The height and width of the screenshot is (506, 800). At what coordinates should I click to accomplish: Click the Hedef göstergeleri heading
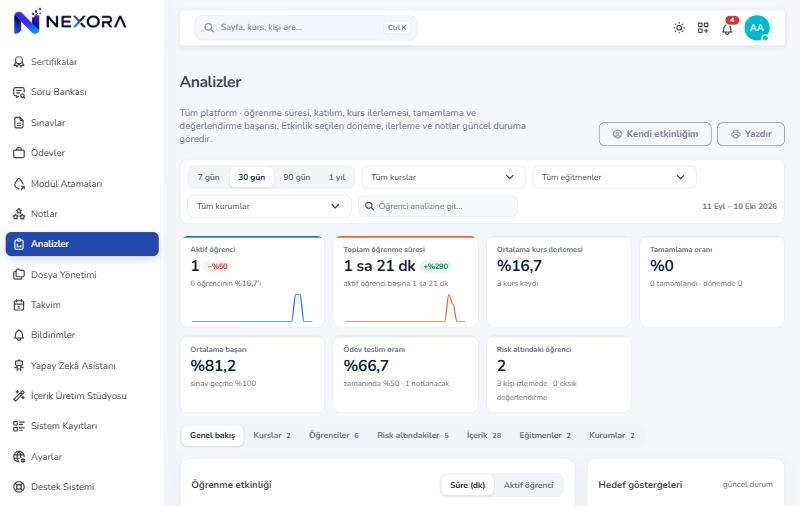(640, 485)
